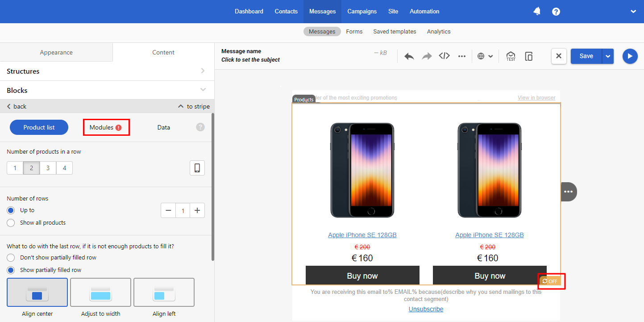Screen dimensions: 644x322
Task: Select Show all products option
Action: click(11, 223)
